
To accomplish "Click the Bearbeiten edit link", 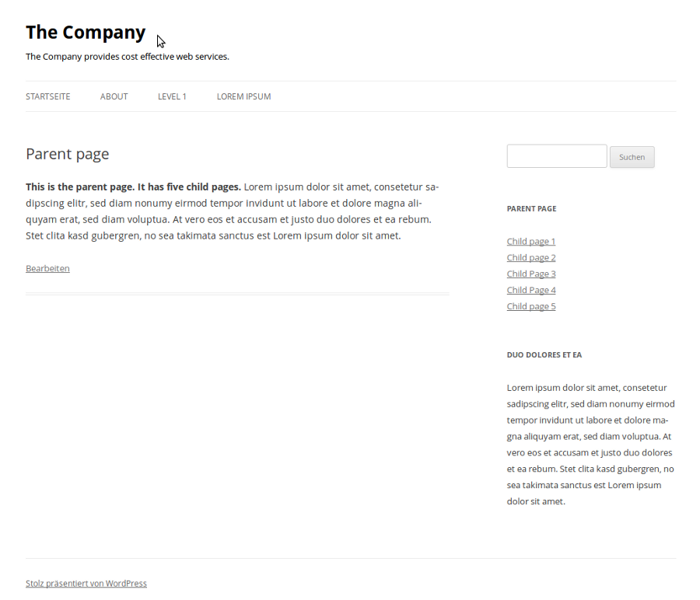I will (47, 269).
